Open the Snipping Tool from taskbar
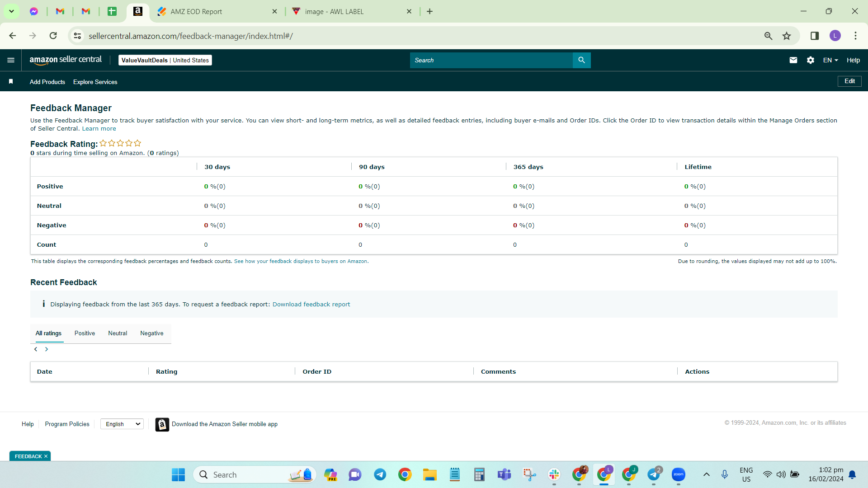 [529, 474]
